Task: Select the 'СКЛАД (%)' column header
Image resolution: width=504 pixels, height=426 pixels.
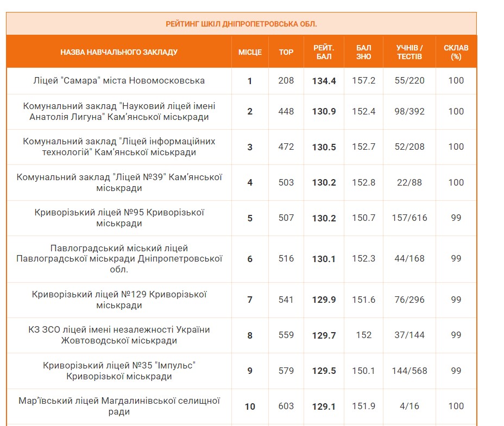Action: click(456, 52)
